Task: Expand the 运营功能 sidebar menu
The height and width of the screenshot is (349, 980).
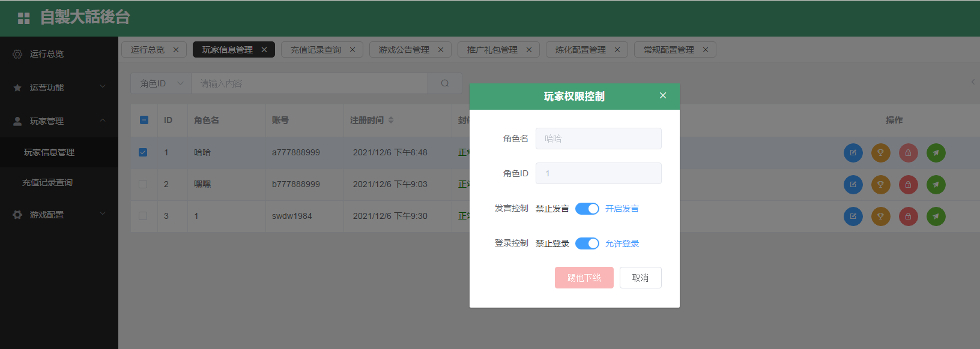Action: (59, 88)
